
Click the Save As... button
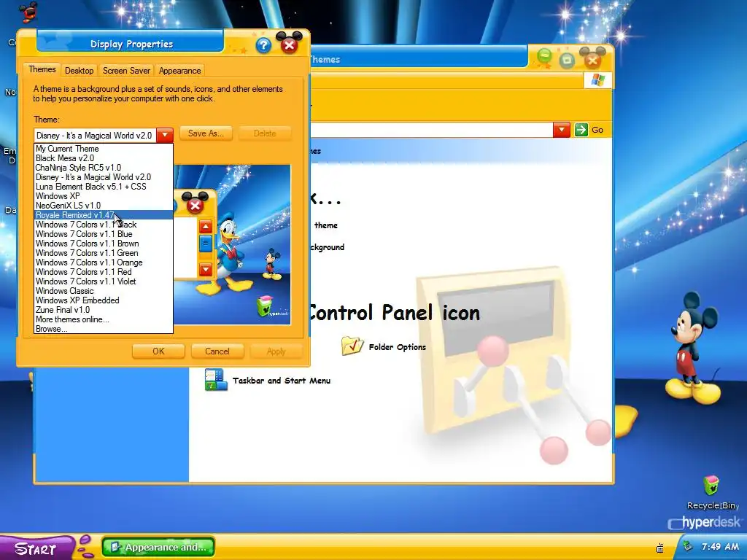(x=206, y=133)
